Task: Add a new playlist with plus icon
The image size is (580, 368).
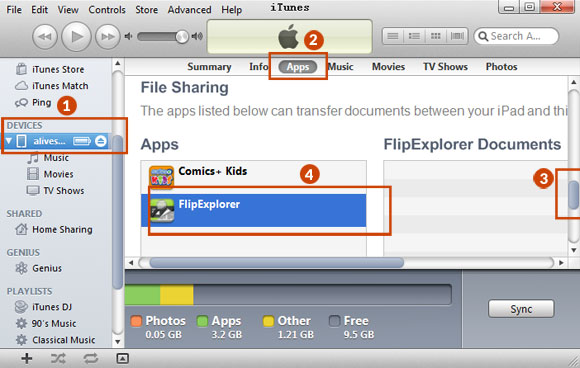Action: (x=27, y=358)
